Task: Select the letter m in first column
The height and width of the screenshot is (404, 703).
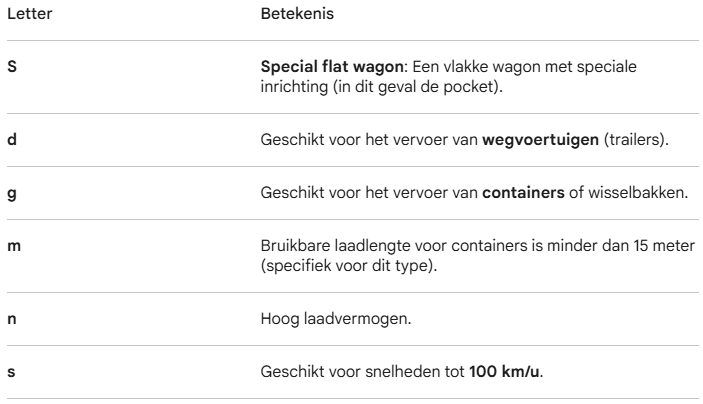Action: [13, 248]
